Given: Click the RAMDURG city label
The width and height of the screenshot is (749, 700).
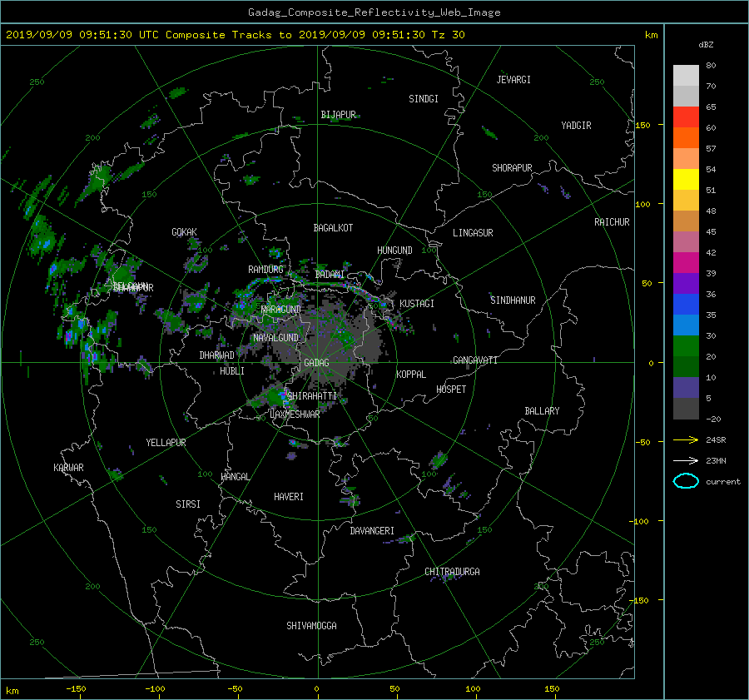Looking at the screenshot, I should 265,270.
